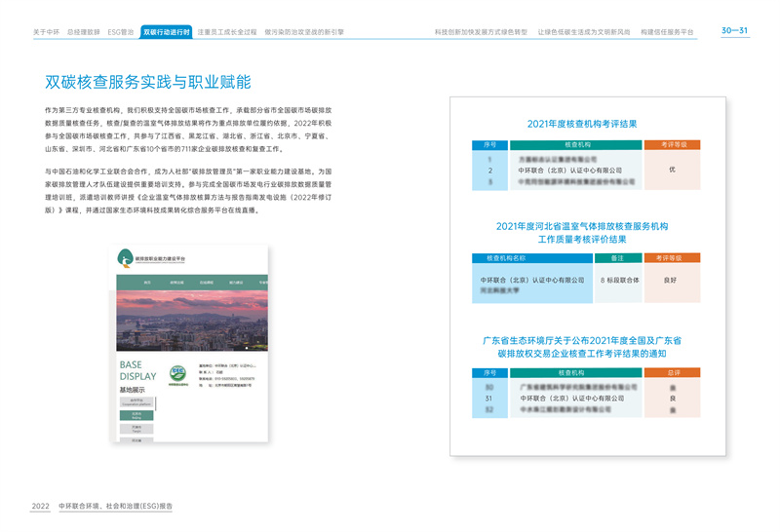
Task: Open the 构建信任服务平台 tab
Action: 669,32
